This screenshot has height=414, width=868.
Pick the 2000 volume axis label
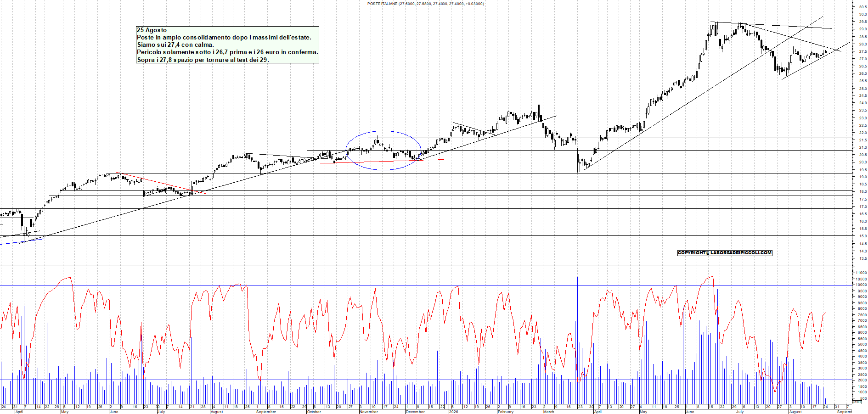pyautogui.click(x=862, y=380)
